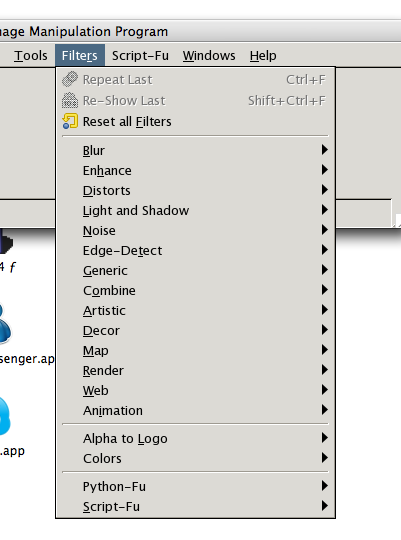Open the Tools menu

tap(31, 55)
